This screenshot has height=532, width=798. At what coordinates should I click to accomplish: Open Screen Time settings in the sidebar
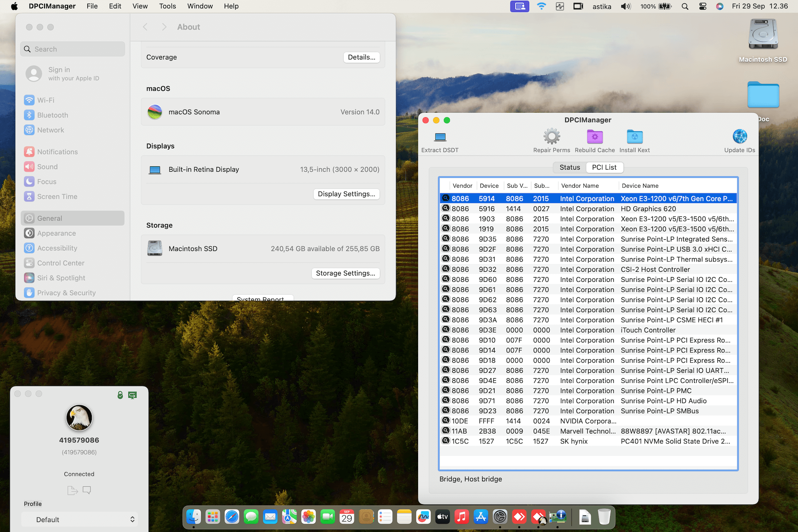73,197
